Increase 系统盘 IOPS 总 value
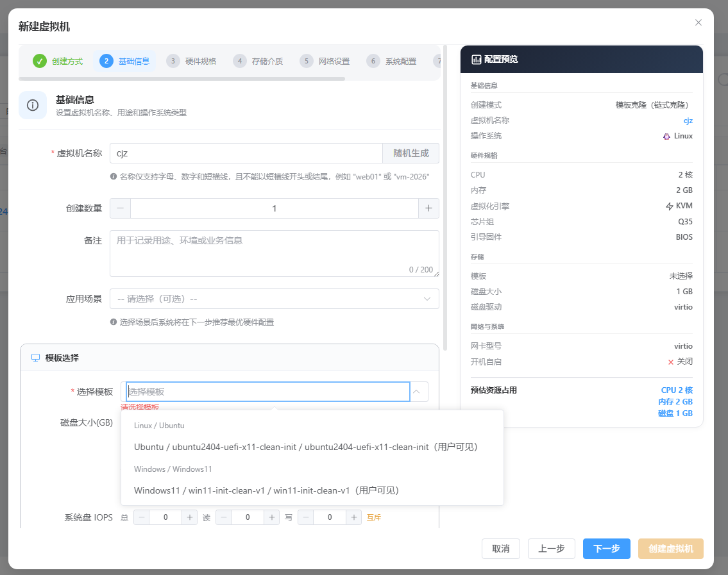728x575 pixels. (x=189, y=517)
